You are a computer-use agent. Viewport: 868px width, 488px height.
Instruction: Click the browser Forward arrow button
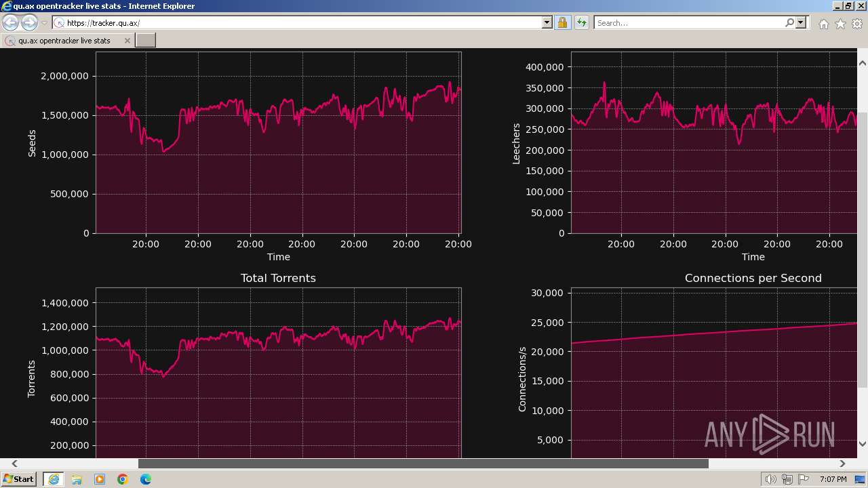point(29,22)
